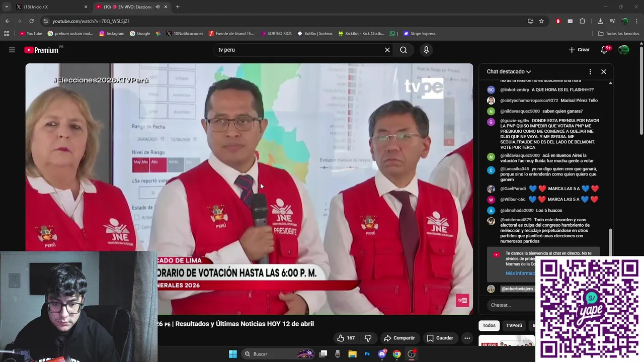
Task: Bookmark this page with the star
Action: point(541,21)
